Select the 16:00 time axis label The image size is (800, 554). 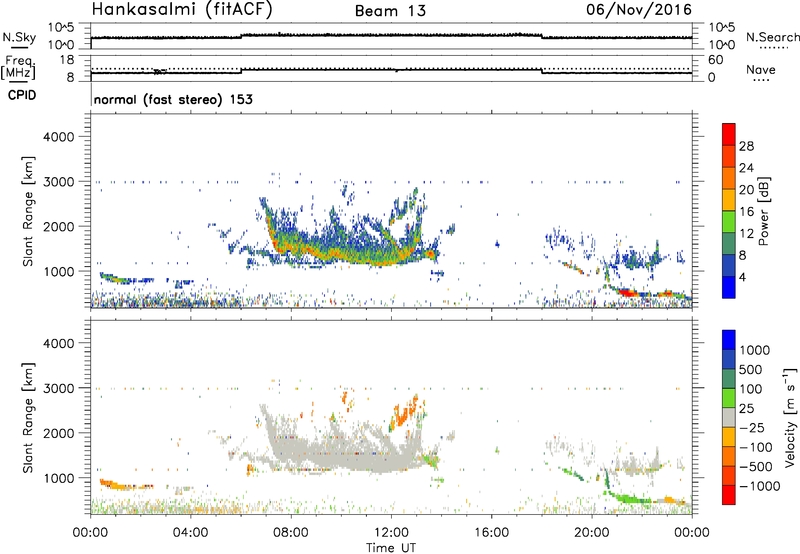coord(491,533)
